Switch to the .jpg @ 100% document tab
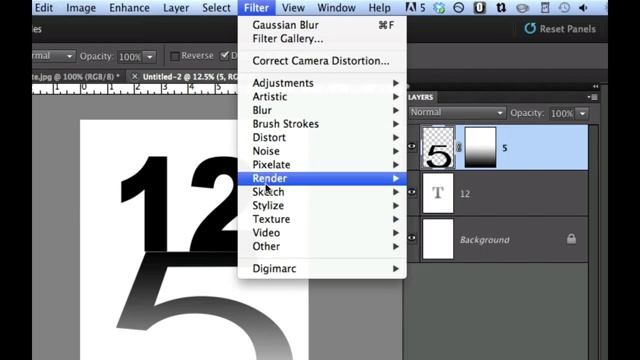This screenshot has width=640, height=360. click(x=76, y=76)
